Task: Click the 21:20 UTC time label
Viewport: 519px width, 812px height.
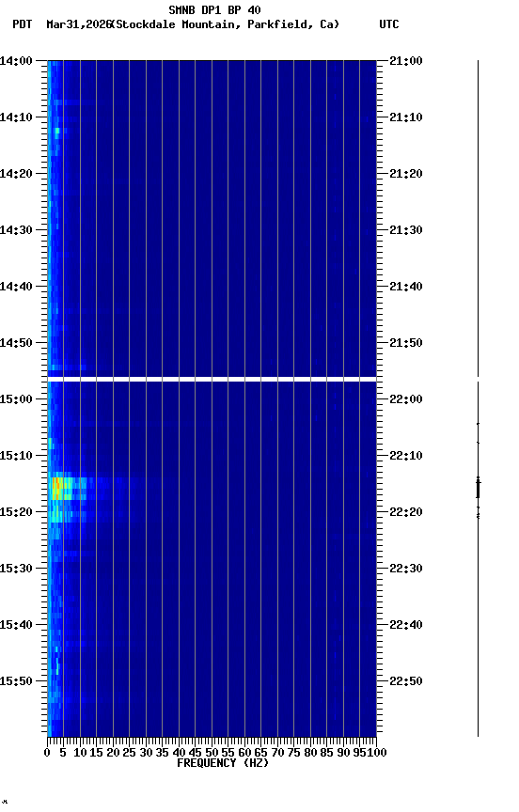Action: (406, 174)
